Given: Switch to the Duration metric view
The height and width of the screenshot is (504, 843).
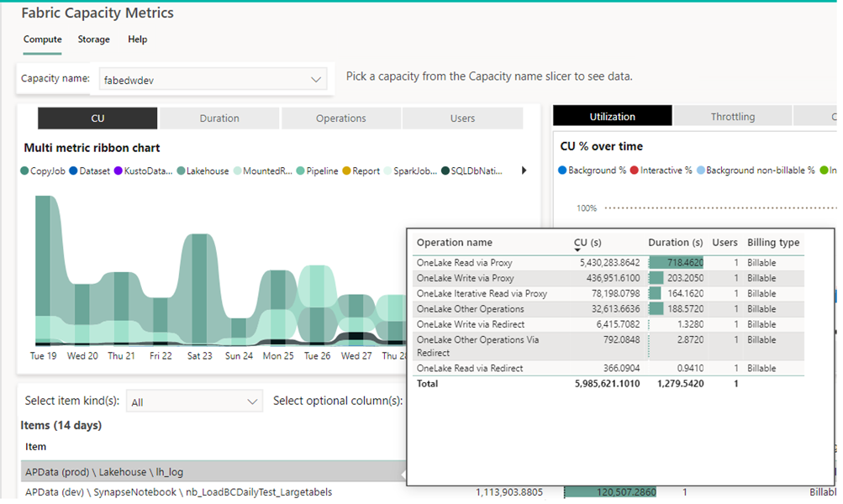Looking at the screenshot, I should 219,118.
